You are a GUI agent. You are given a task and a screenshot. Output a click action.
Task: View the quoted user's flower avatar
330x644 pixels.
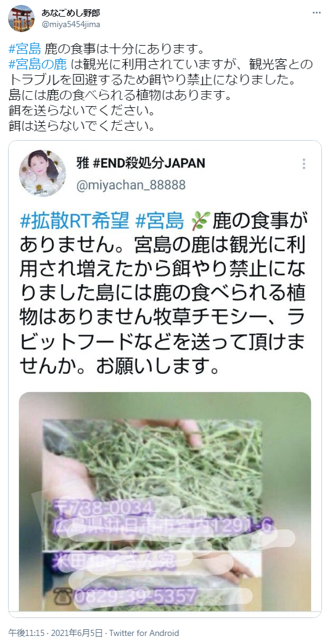(x=43, y=173)
